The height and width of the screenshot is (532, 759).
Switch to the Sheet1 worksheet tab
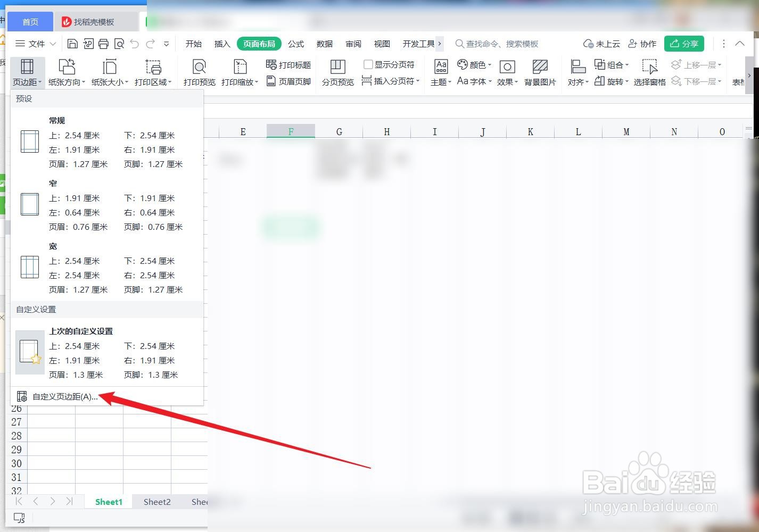pos(109,502)
